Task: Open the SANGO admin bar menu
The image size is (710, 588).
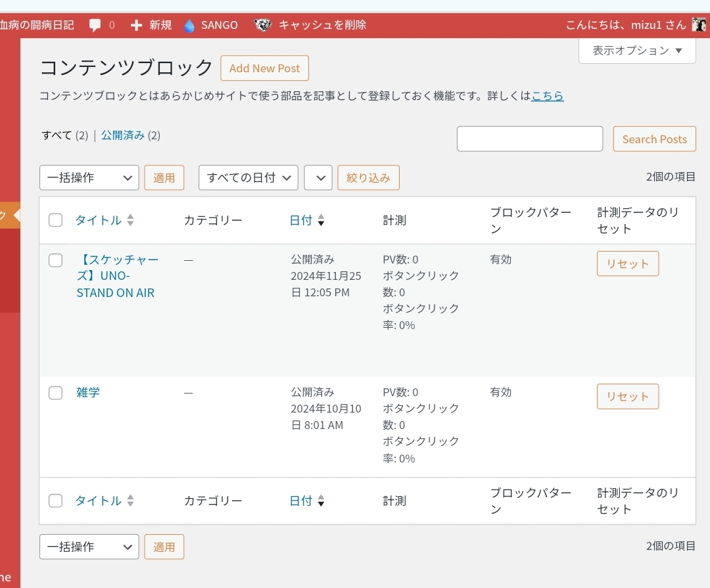Action: coord(211,25)
